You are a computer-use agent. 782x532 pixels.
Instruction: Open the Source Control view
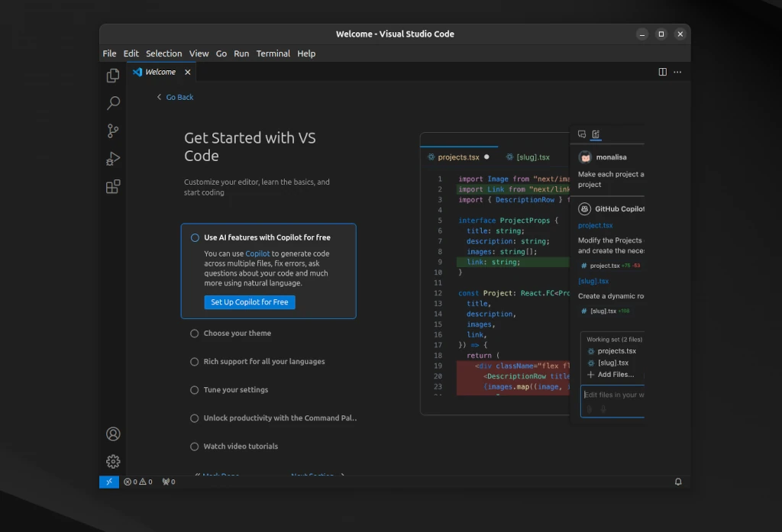pos(113,131)
